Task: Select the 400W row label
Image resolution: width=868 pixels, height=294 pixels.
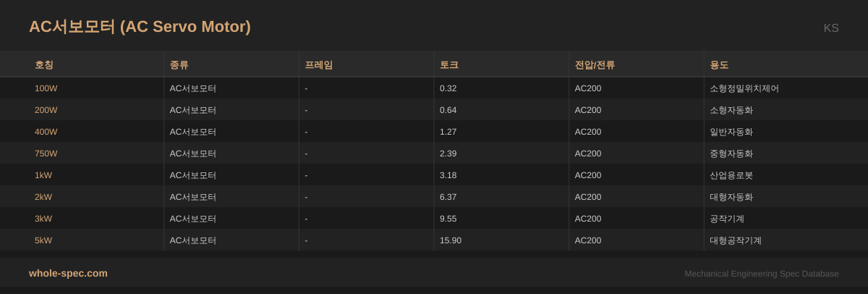Action: click(46, 132)
